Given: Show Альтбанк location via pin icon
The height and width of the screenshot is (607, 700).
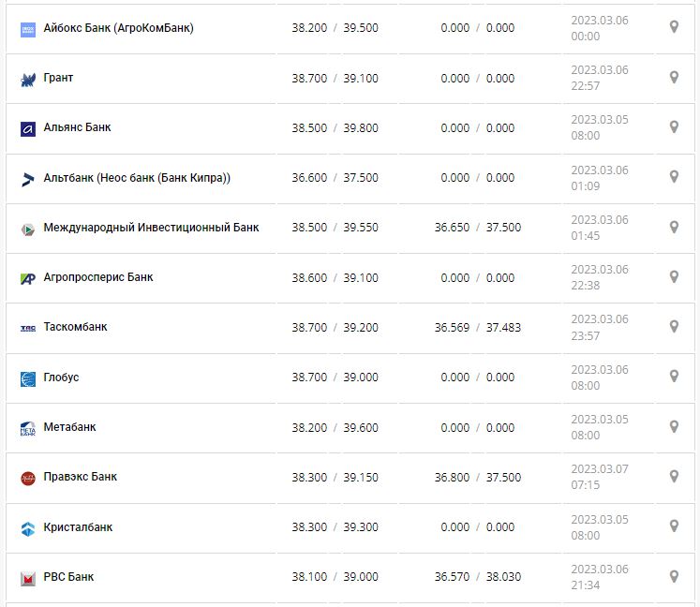Looking at the screenshot, I should tap(673, 176).
